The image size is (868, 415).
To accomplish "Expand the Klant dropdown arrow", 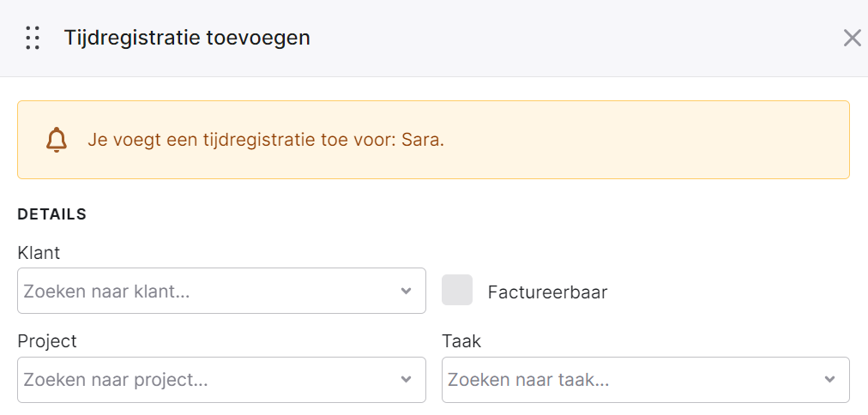I will [407, 291].
